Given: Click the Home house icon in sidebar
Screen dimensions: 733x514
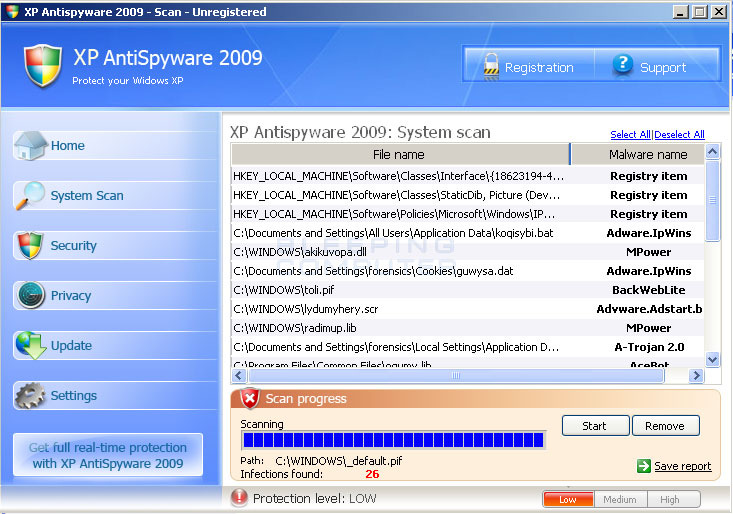Looking at the screenshot, I should pos(30,145).
